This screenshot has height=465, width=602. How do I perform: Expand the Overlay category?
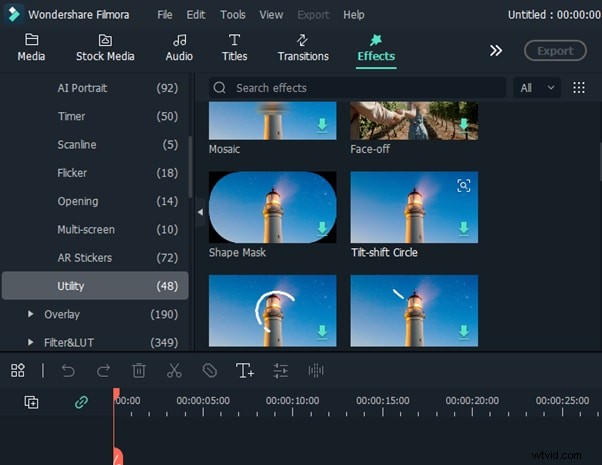30,314
